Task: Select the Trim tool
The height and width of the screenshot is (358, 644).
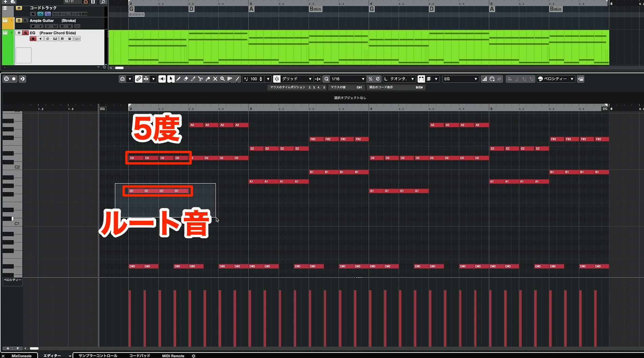Action: pos(193,79)
